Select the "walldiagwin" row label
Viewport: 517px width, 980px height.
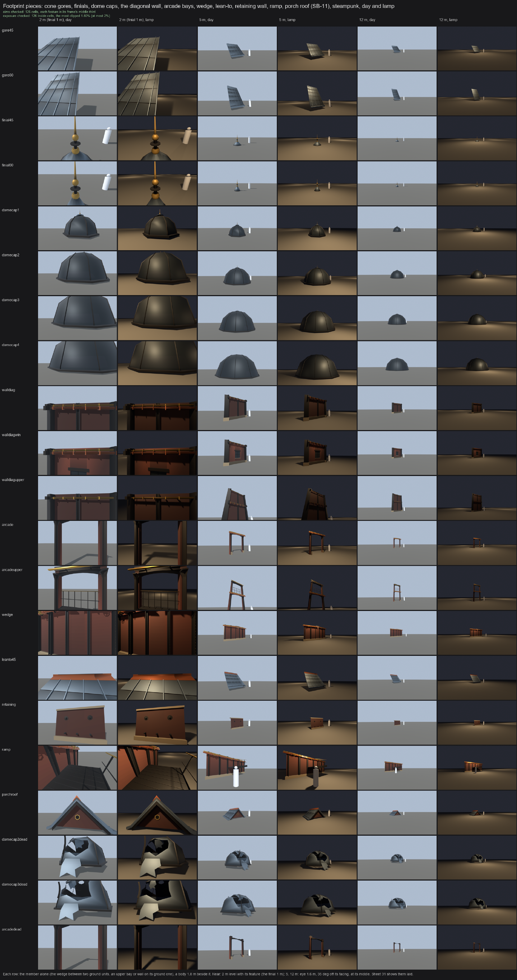click(11, 435)
